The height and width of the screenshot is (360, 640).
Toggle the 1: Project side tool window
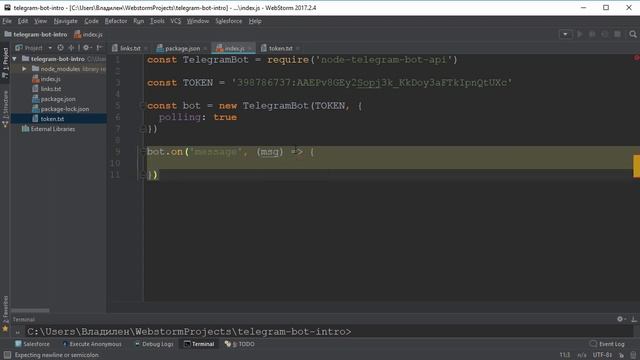pyautogui.click(x=5, y=63)
